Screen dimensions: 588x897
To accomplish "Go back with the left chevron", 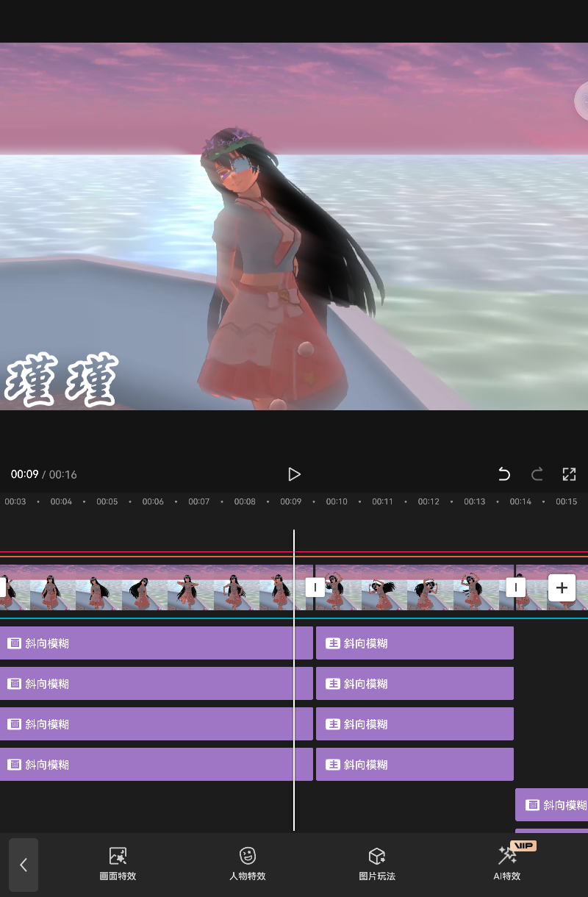I will [x=24, y=865].
